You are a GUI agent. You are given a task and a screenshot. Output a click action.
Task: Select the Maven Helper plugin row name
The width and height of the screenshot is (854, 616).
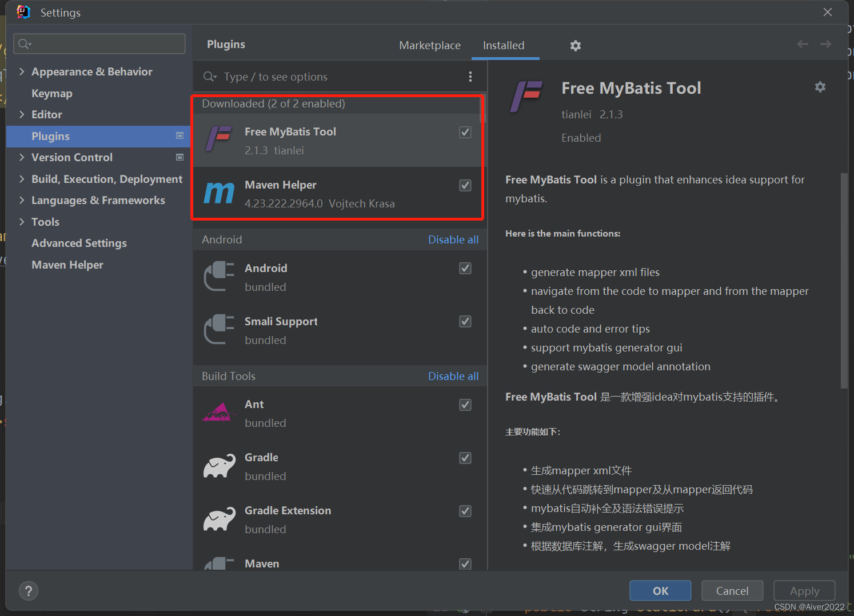pos(281,185)
